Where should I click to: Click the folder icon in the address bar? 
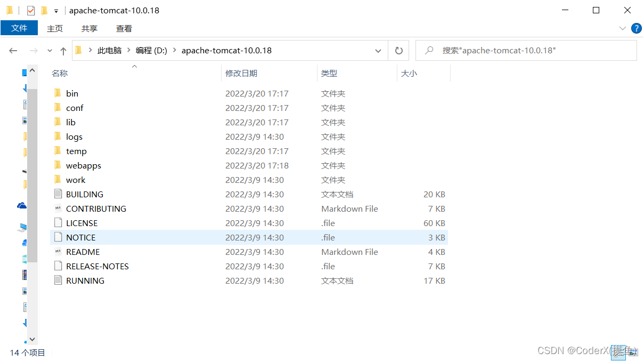(x=78, y=50)
